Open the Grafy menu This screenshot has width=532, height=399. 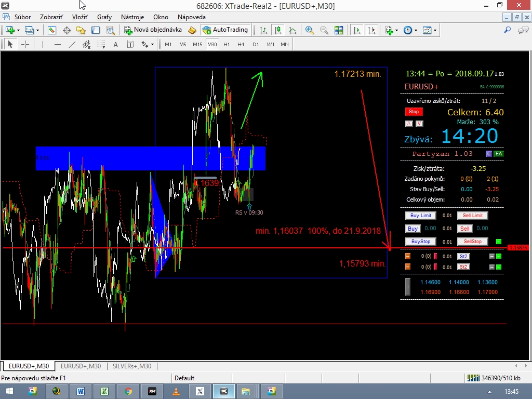tap(104, 17)
